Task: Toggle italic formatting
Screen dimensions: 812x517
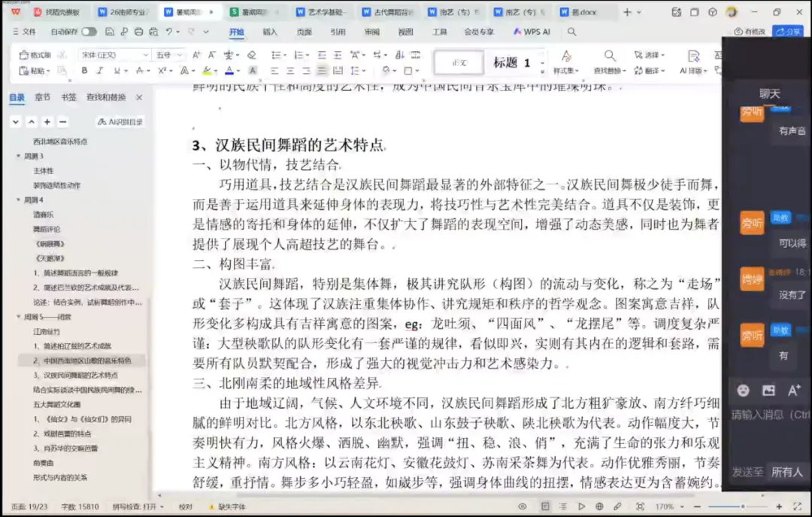Action: click(x=100, y=71)
